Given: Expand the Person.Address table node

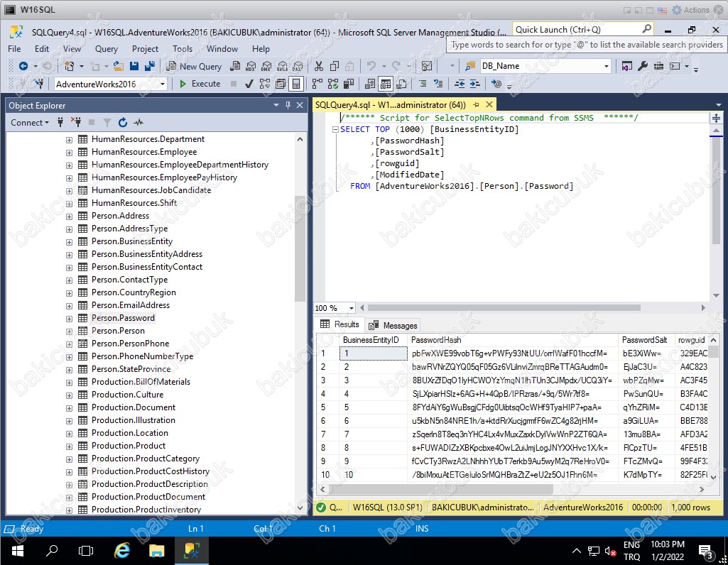Looking at the screenshot, I should click(69, 216).
